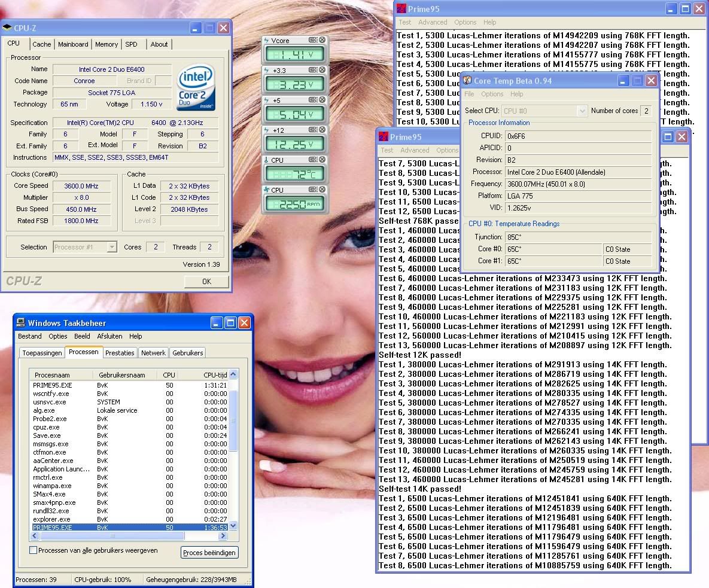
Task: Open the Select CPU dropdown in Core Temp
Action: click(x=582, y=111)
